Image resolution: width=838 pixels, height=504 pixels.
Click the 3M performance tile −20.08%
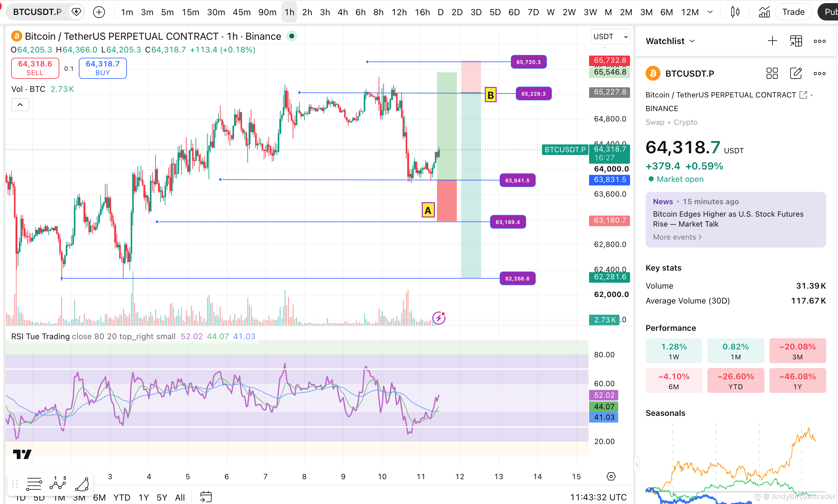pos(798,351)
